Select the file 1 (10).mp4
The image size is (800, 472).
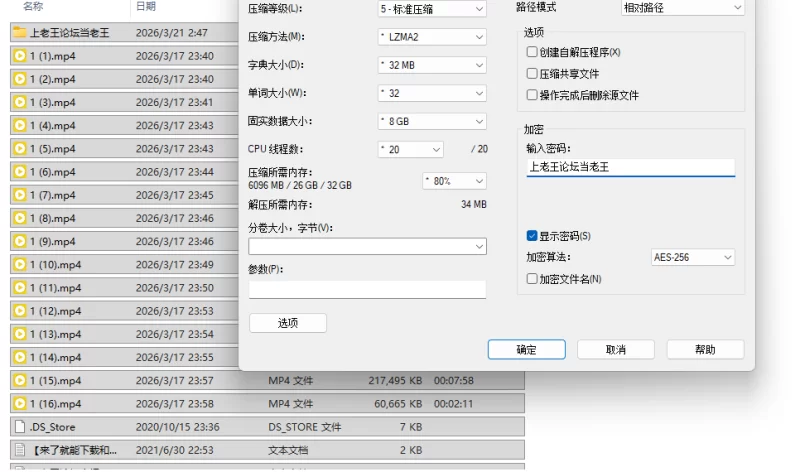coord(124,265)
